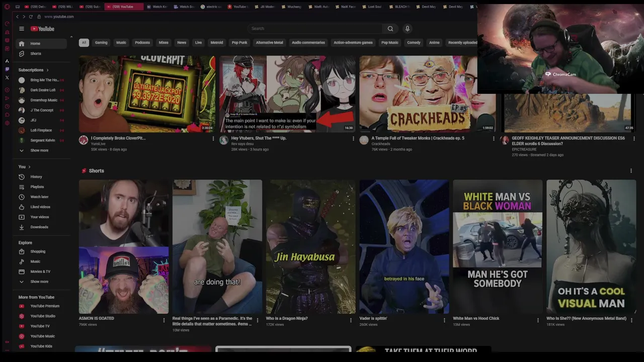Start voice search with microphone icon
Screen dimensions: 644x362
408,29
